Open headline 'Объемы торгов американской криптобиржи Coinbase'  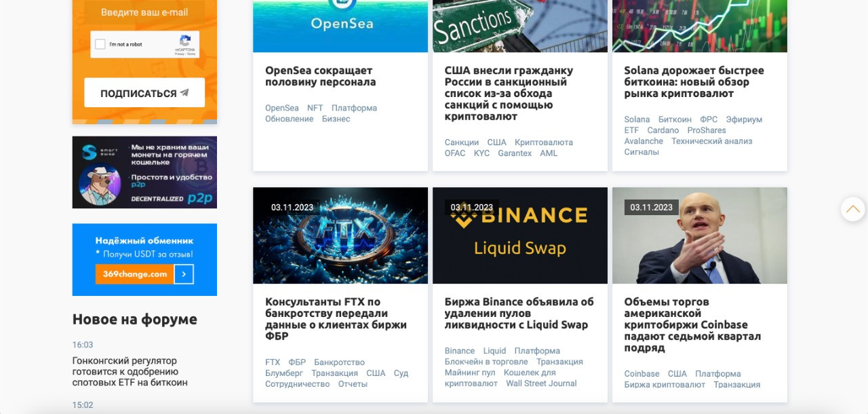pos(692,325)
